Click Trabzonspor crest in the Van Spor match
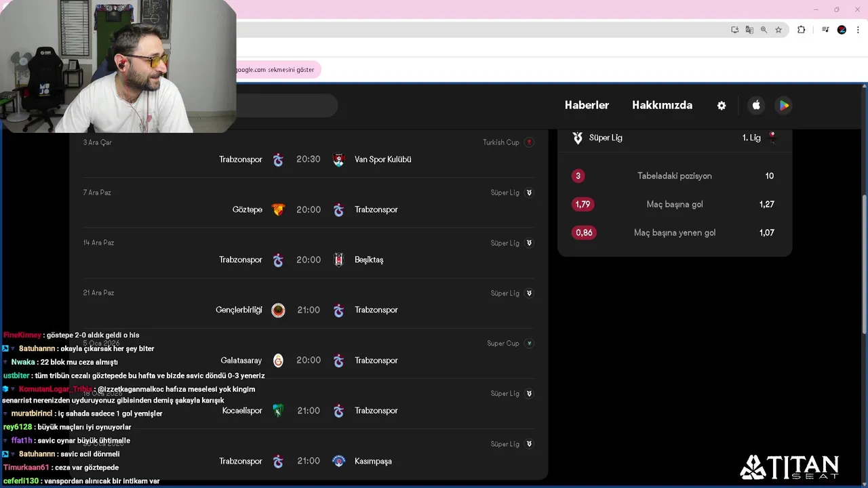868x488 pixels. tap(278, 160)
